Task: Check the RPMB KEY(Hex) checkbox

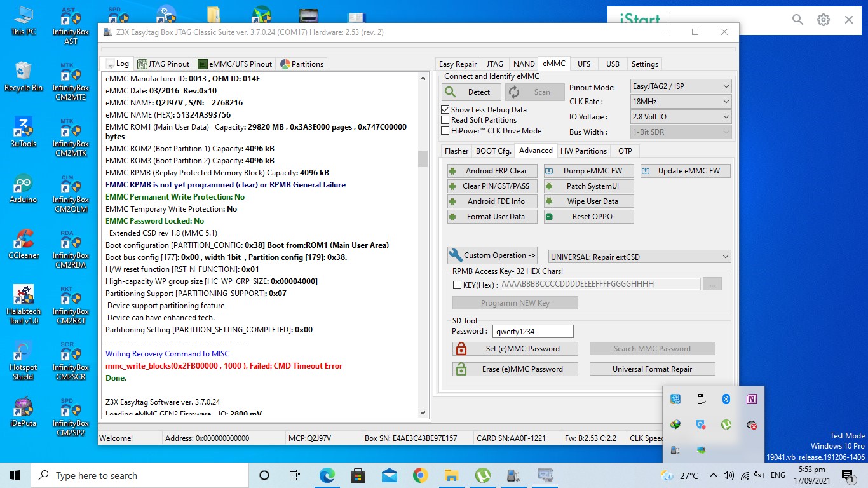Action: click(x=457, y=285)
